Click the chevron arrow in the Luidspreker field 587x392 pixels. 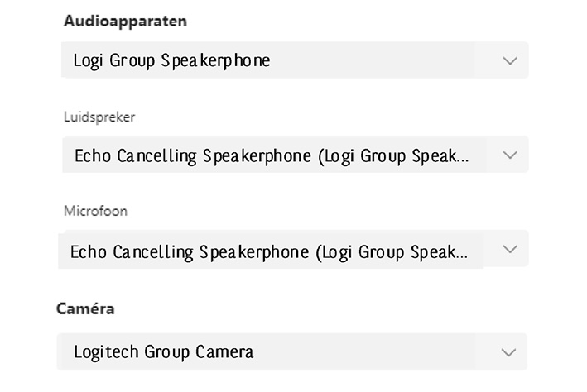(510, 155)
